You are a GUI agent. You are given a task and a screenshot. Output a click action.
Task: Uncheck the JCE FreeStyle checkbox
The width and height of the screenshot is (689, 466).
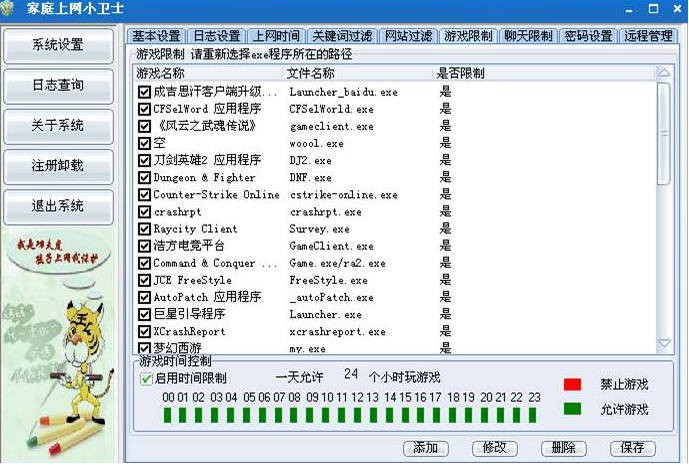[144, 280]
